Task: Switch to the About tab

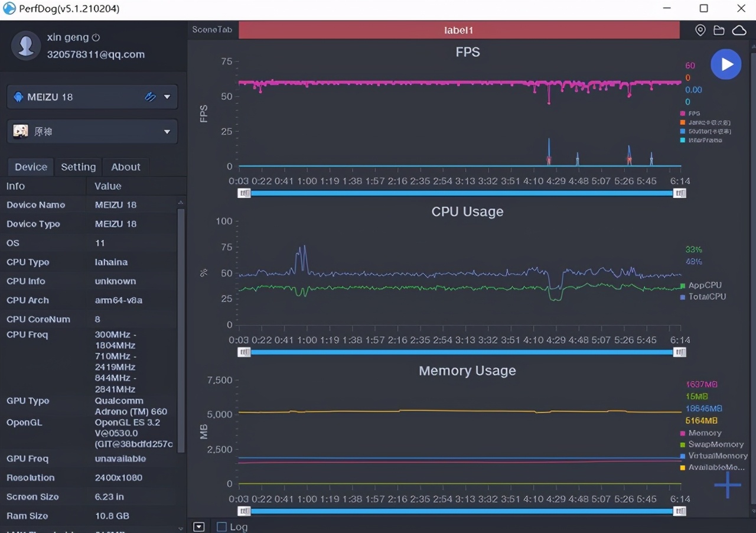Action: click(x=126, y=167)
